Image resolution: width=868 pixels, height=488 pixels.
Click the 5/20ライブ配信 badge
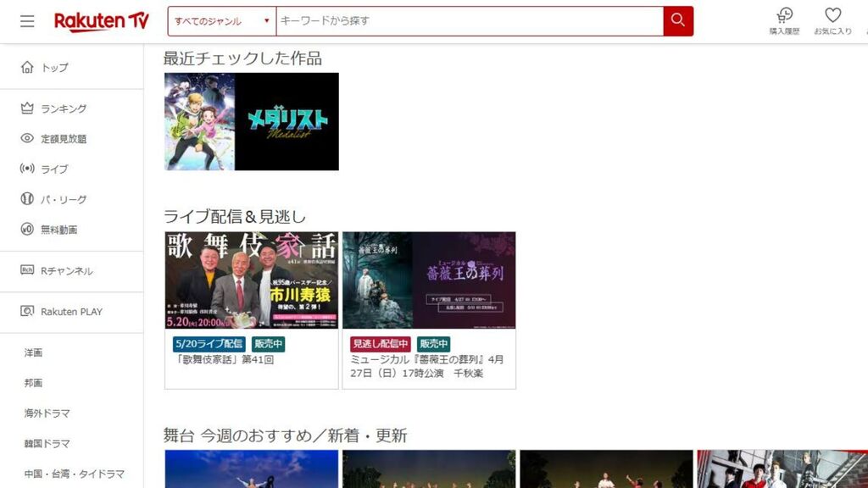click(x=209, y=344)
